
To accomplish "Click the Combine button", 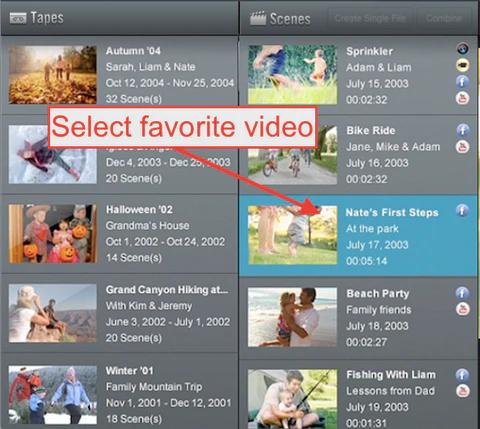I will tap(444, 18).
